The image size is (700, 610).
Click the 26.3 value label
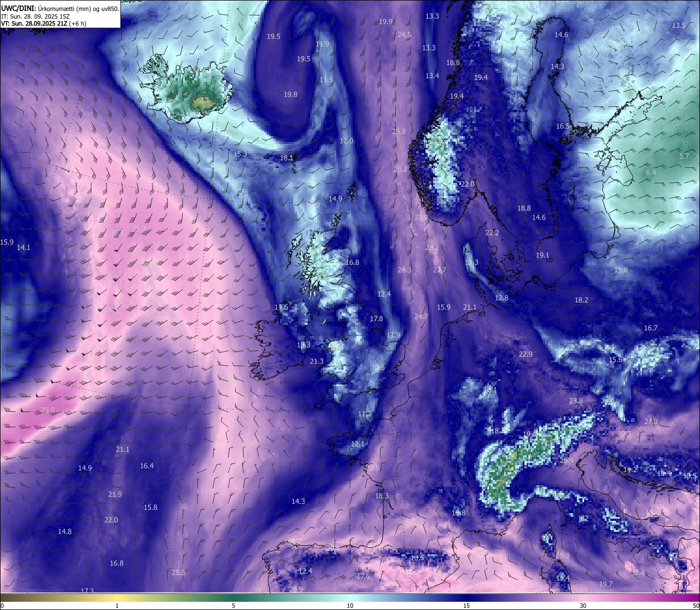404,270
